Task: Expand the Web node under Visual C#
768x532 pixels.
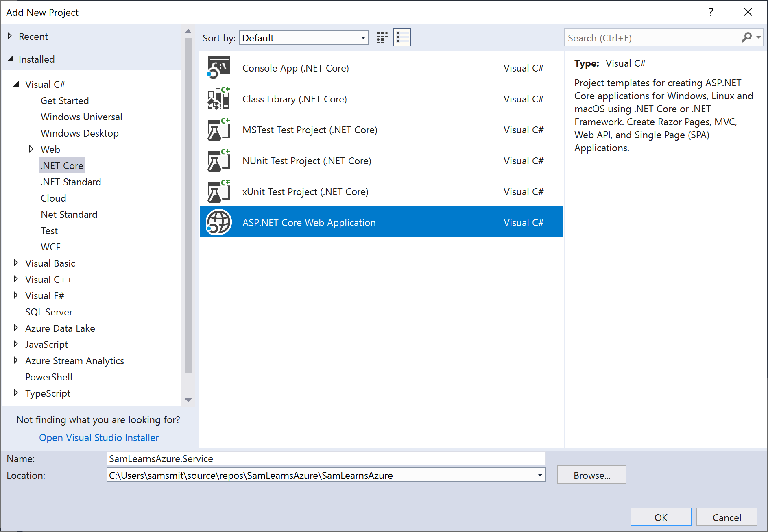Action: pos(31,149)
